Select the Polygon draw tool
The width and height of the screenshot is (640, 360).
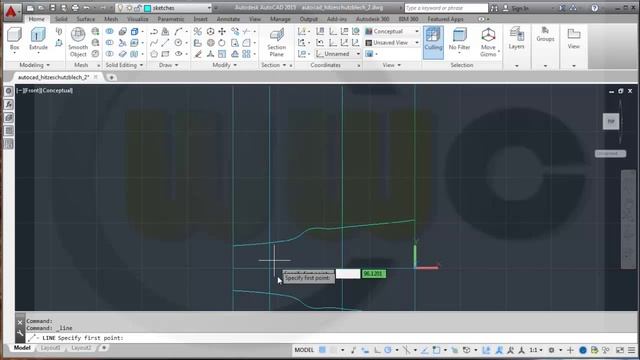click(x=154, y=54)
